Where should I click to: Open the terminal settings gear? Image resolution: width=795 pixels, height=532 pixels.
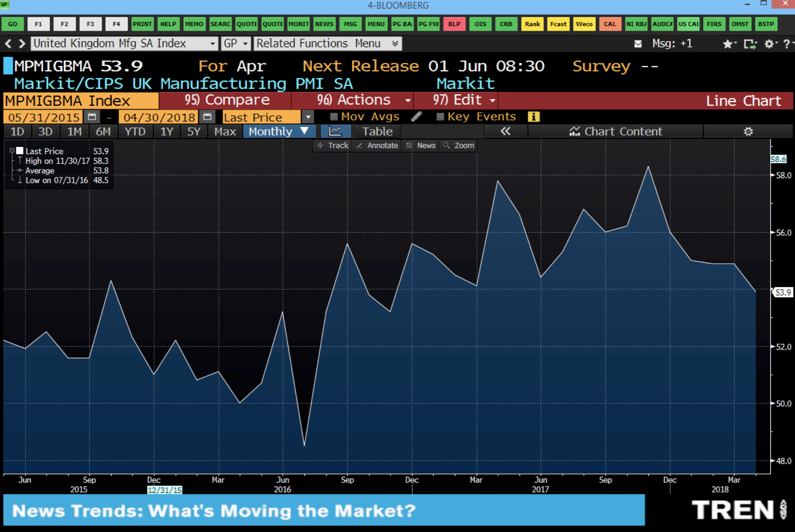coord(769,44)
